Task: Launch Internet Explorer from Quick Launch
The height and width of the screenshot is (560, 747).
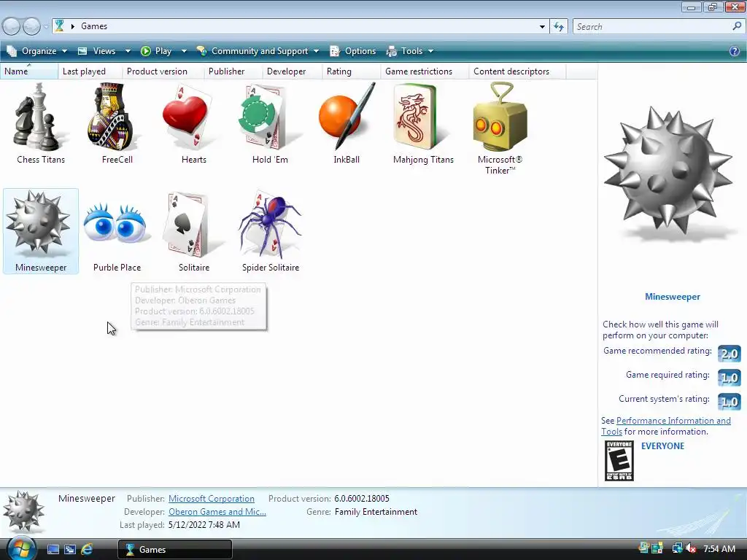Action: [x=87, y=549]
